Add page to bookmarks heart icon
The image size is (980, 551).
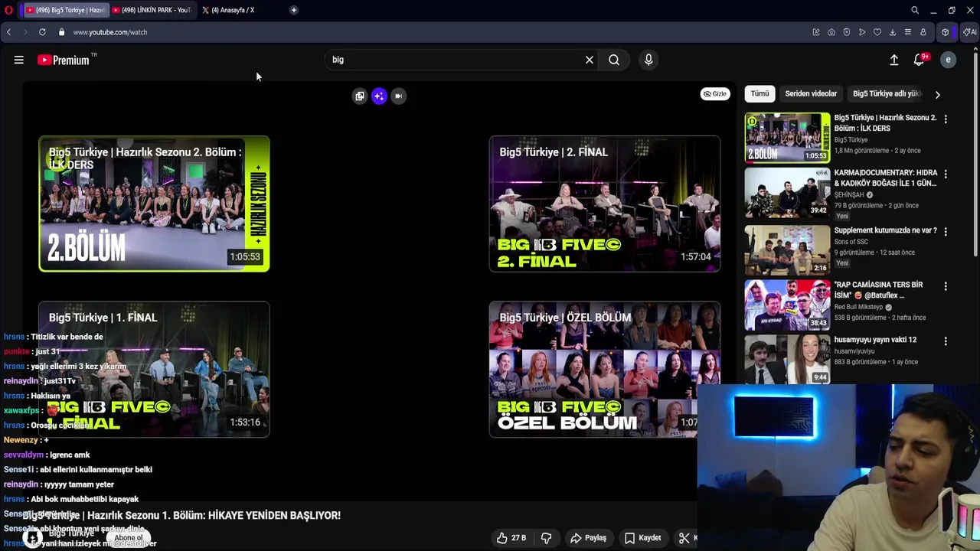coord(877,32)
